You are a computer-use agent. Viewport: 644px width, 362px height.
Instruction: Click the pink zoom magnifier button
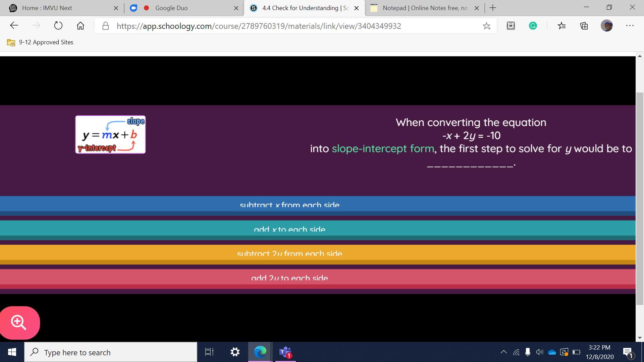coord(19,322)
